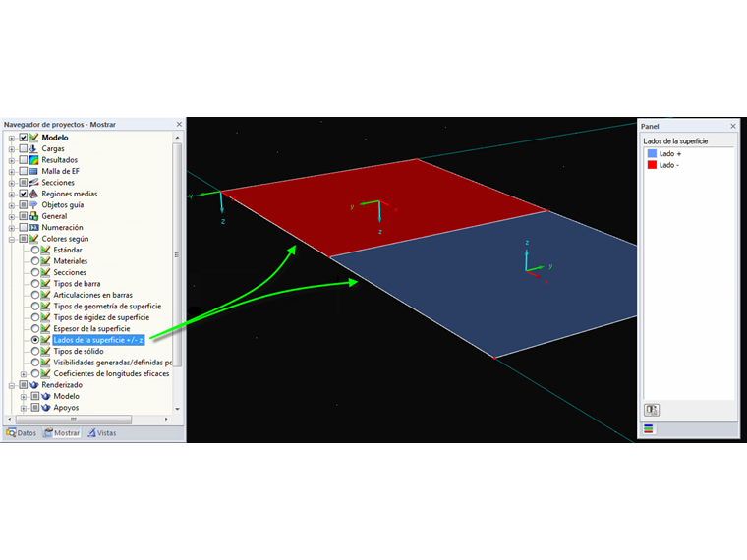Click the blue Lado + color swatch
This screenshot has width=747, height=560.
(652, 154)
